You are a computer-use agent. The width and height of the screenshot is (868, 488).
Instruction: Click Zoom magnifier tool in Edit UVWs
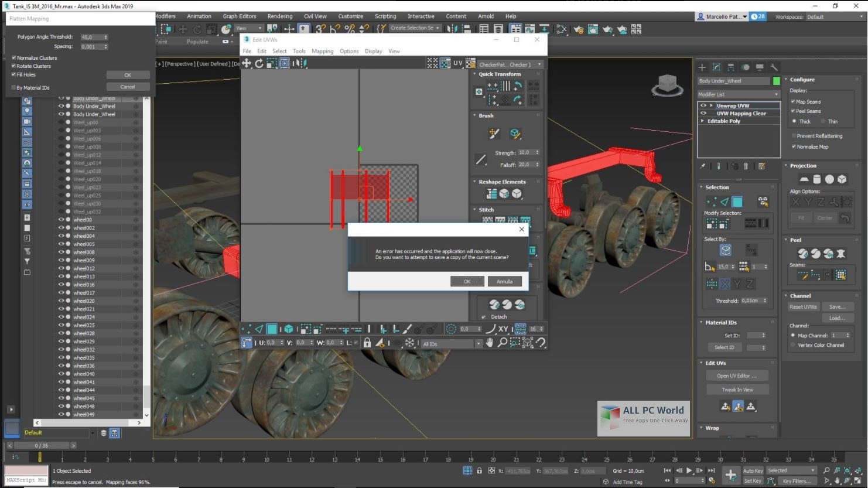502,343
